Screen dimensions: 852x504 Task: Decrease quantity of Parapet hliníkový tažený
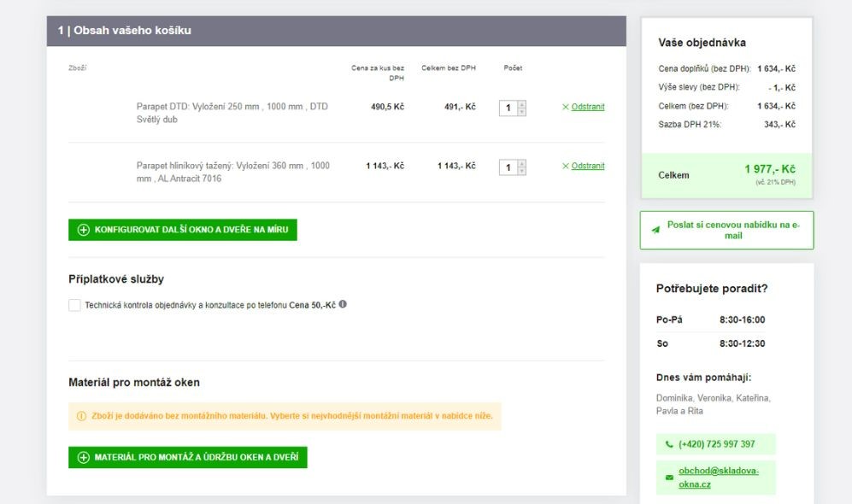point(522,172)
